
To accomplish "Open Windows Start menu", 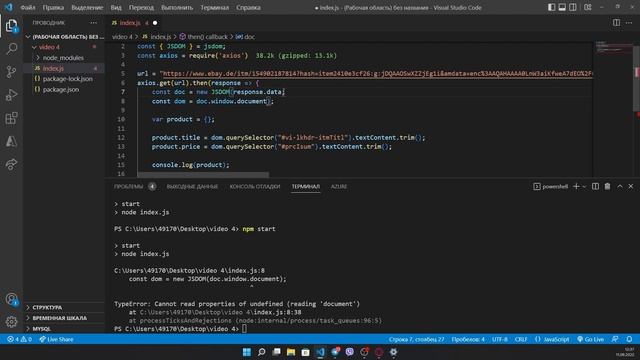I will (x=247, y=352).
